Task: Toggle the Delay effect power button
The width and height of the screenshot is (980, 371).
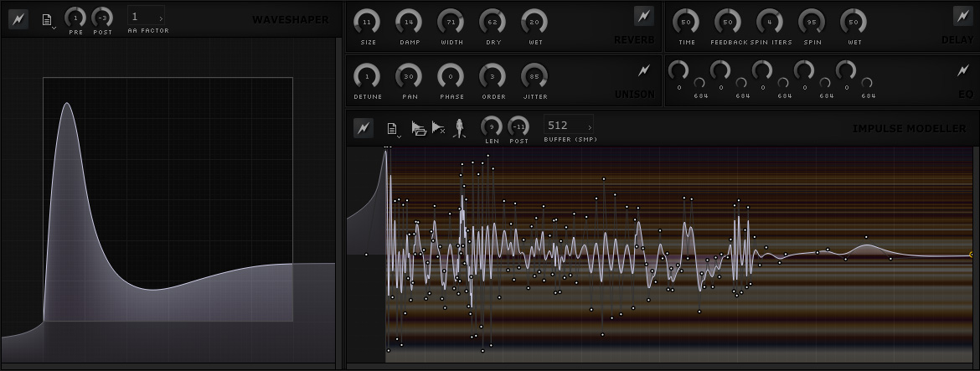Action: coord(963,16)
